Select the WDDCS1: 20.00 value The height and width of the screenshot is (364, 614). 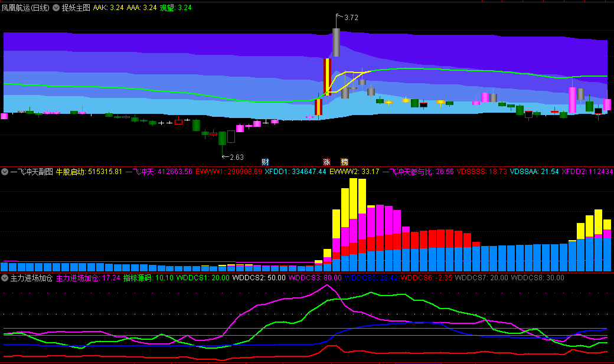coord(203,278)
